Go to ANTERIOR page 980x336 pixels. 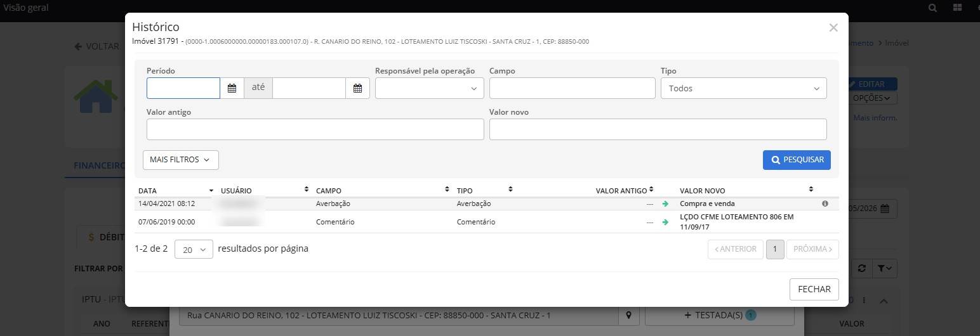(736, 249)
